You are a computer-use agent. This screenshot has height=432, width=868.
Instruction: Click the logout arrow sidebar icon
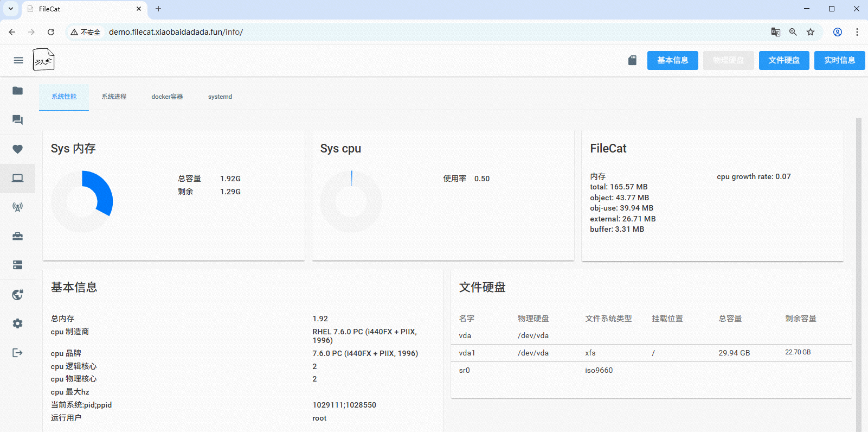point(17,353)
